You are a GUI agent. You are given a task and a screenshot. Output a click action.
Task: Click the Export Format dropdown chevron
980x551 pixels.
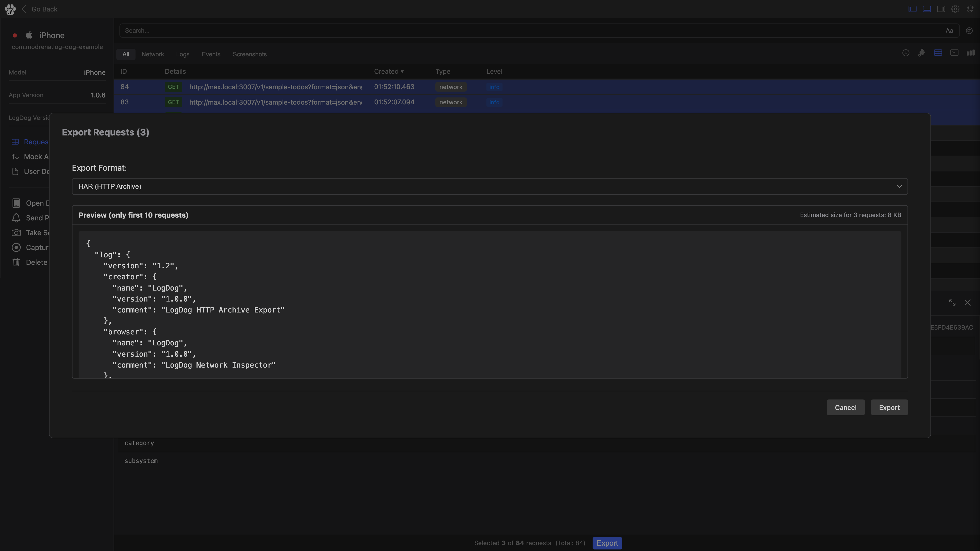pos(899,186)
